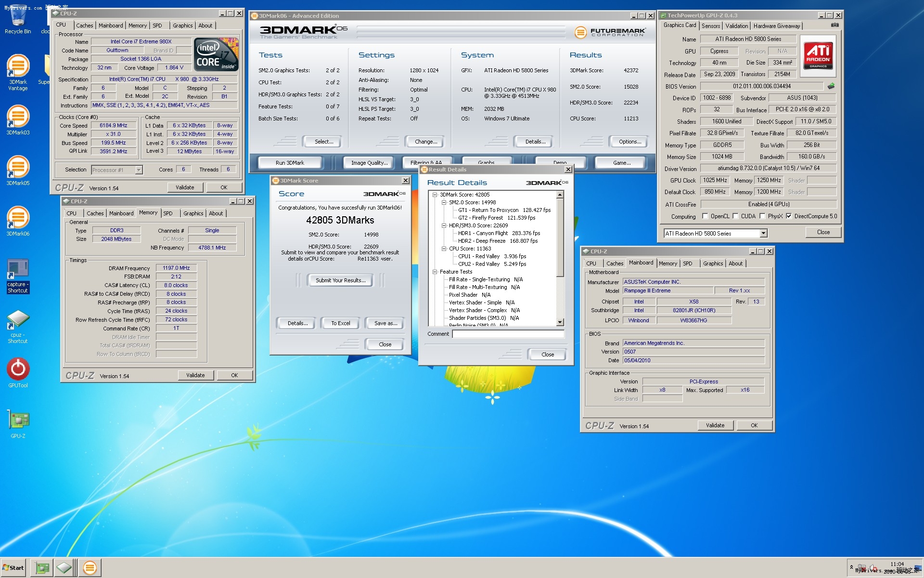
Task: Open the GPUTool desktop icon
Action: tap(18, 372)
